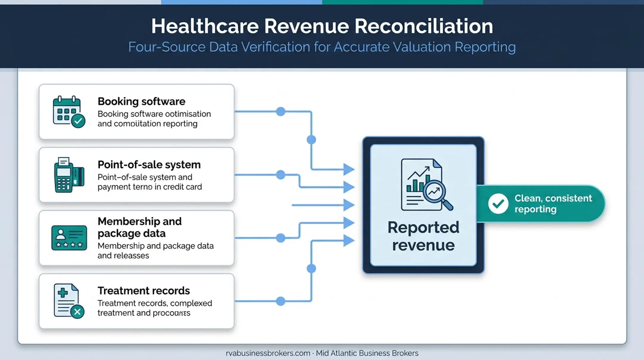
Task: Click the 'and compuitation reporting' description line
Action: [147, 124]
